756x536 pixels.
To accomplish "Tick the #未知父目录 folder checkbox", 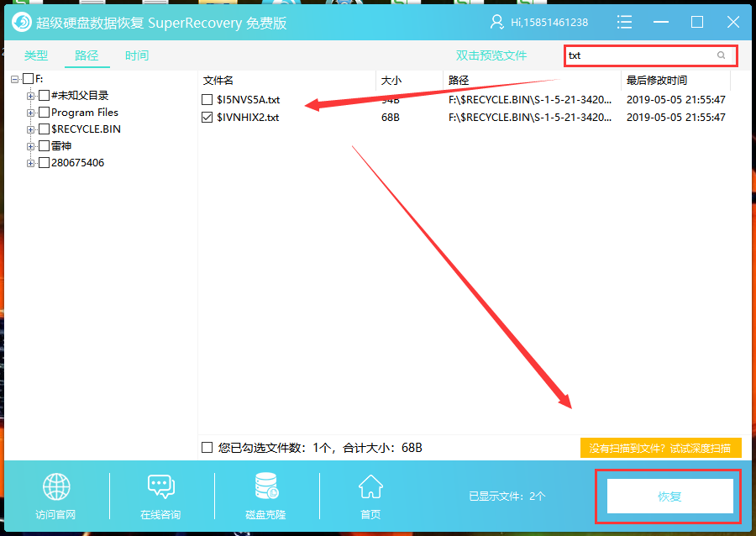I will (x=44, y=96).
